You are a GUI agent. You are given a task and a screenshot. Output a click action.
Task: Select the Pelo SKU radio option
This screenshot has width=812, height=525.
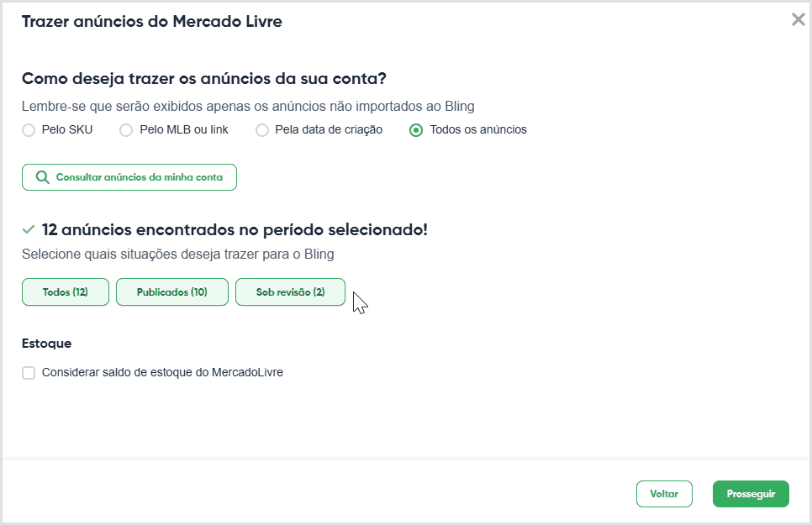point(29,130)
